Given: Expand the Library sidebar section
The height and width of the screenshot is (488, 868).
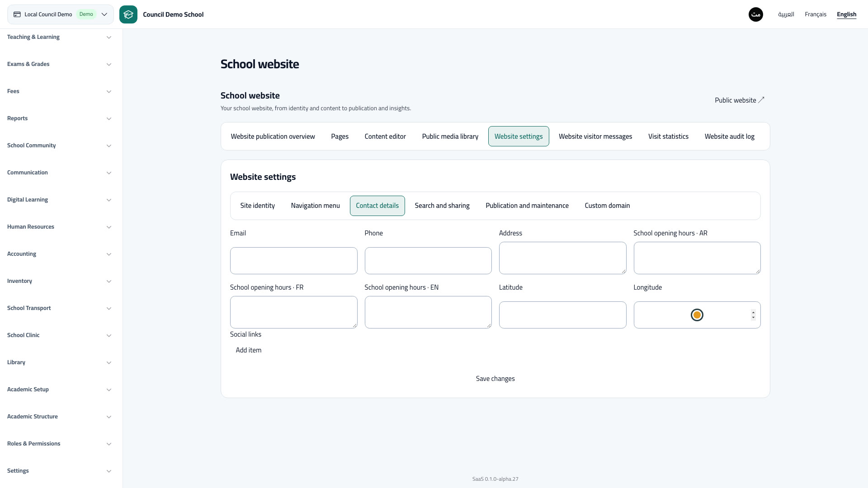Looking at the screenshot, I should (x=59, y=362).
